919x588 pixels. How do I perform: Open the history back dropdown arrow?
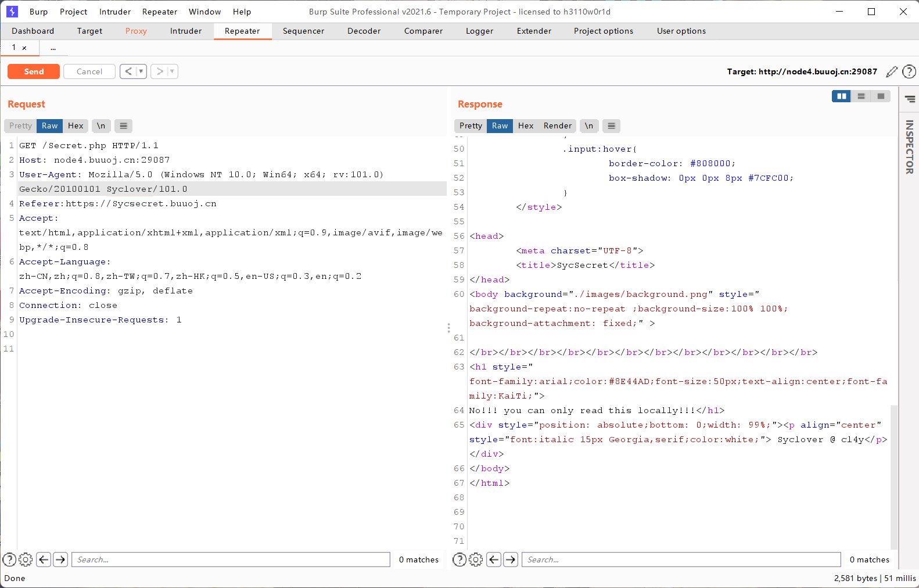[141, 71]
